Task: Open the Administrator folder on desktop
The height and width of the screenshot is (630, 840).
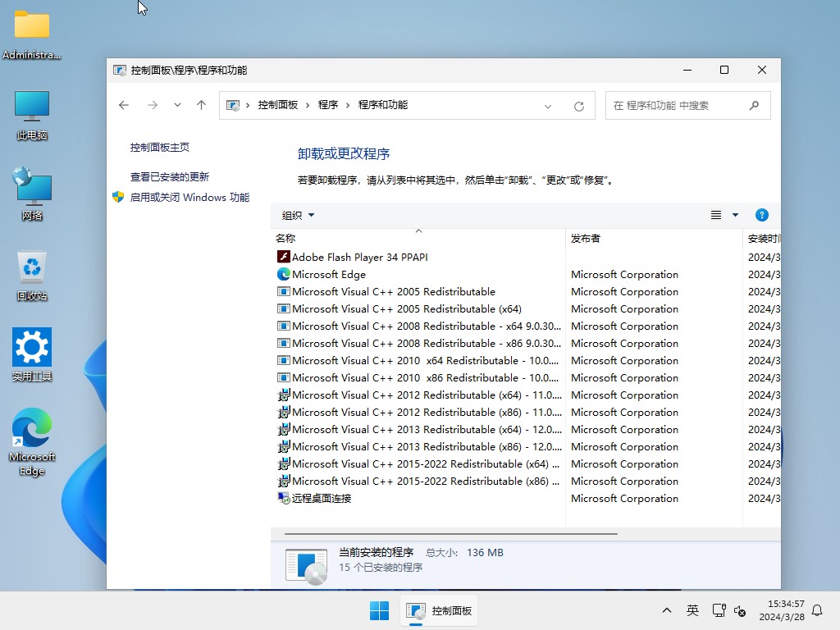Action: tap(32, 34)
